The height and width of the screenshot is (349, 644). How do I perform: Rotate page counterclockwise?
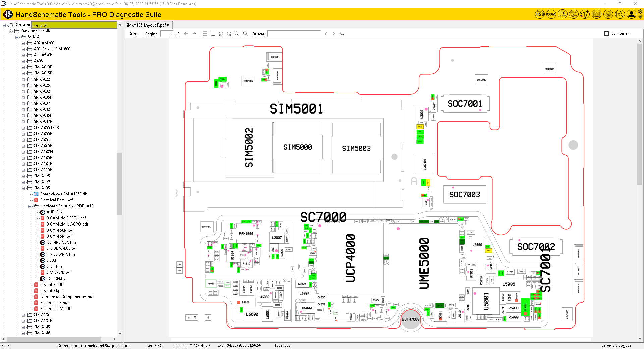pos(221,34)
